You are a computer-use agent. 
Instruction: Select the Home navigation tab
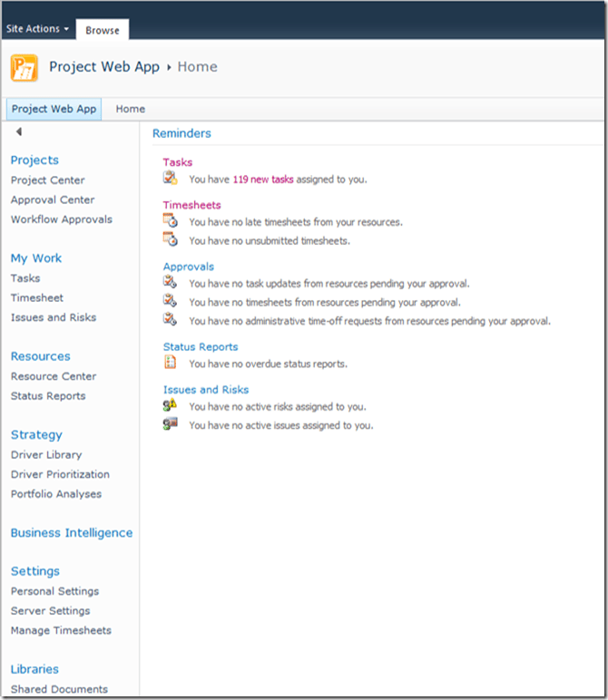(x=130, y=109)
